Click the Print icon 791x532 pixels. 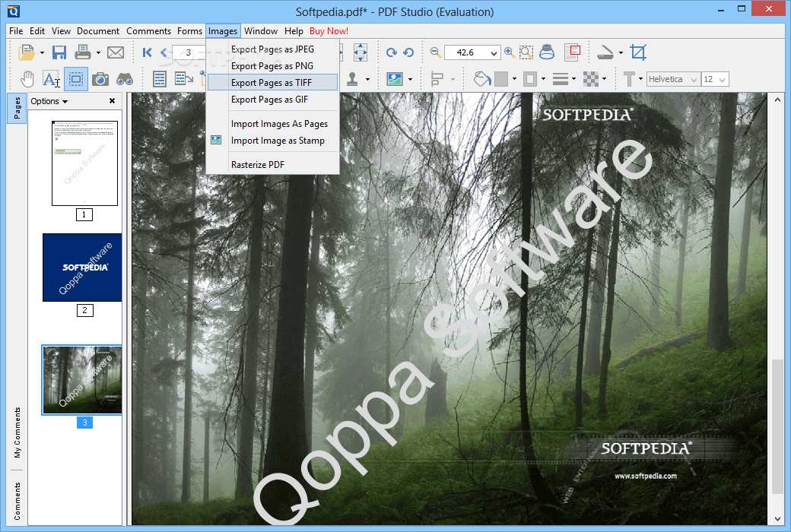[83, 52]
